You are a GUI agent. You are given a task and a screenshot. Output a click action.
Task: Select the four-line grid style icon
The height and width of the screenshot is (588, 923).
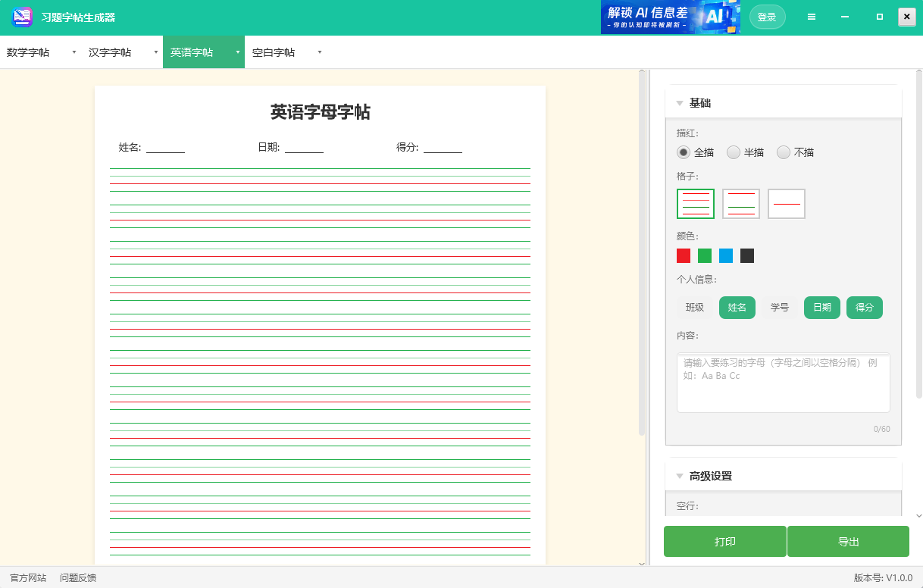(695, 203)
